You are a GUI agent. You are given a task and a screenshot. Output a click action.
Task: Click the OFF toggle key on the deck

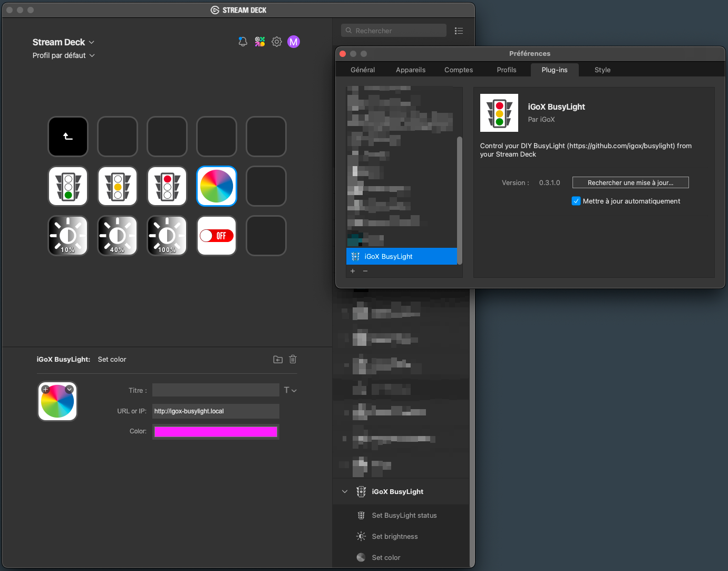216,236
